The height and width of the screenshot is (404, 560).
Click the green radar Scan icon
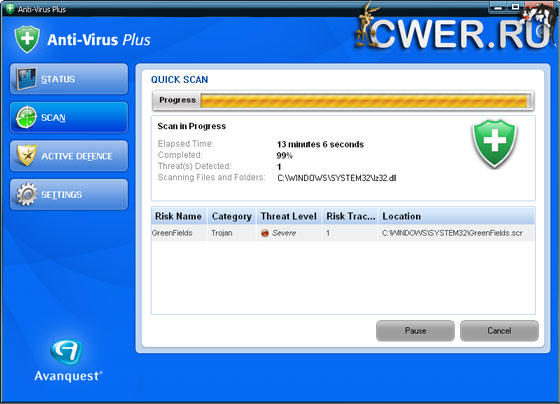pyautogui.click(x=26, y=117)
